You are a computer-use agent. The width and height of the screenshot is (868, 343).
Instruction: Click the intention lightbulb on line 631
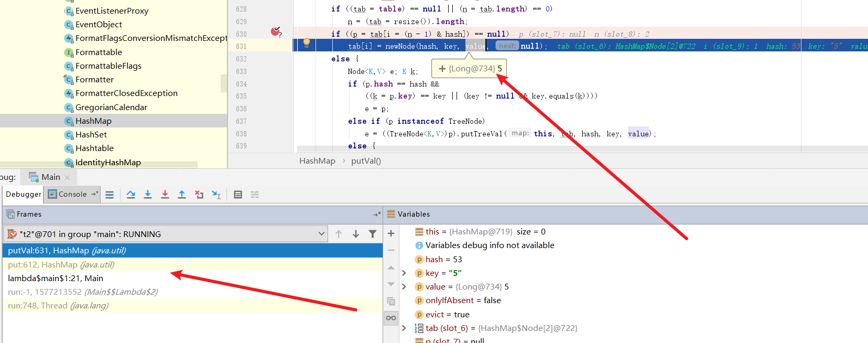307,43
